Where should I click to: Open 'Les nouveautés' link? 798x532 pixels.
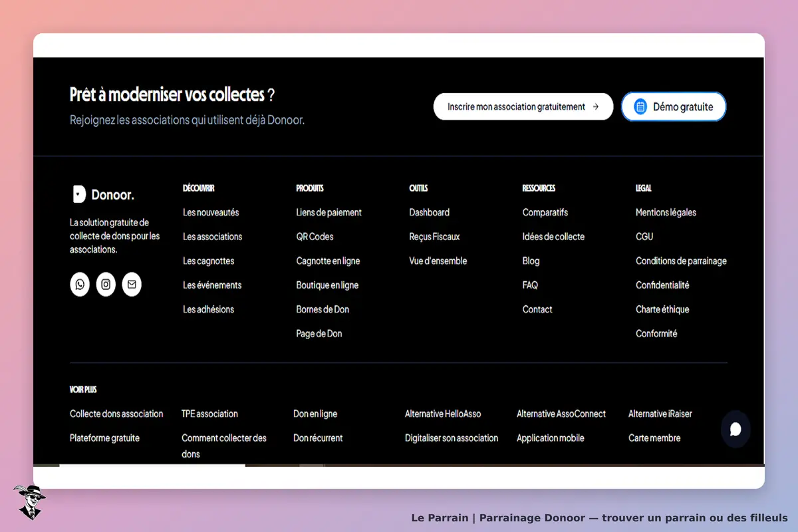(x=211, y=213)
